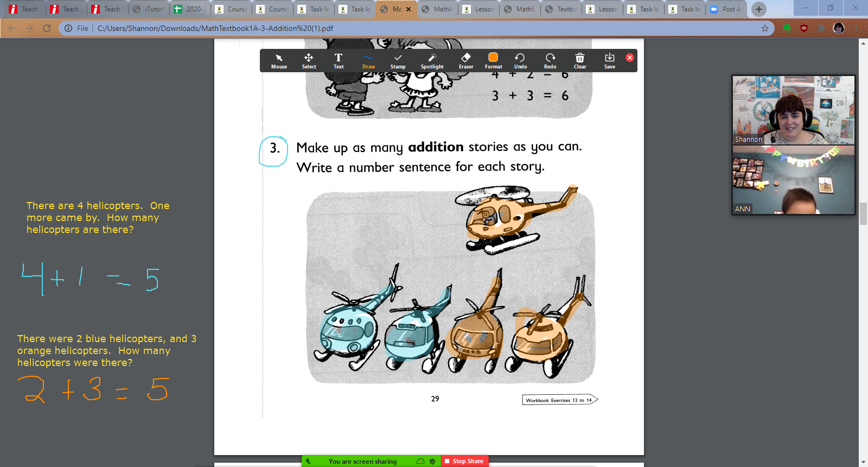Click the arrow icon in screen sharing bar

tap(308, 461)
